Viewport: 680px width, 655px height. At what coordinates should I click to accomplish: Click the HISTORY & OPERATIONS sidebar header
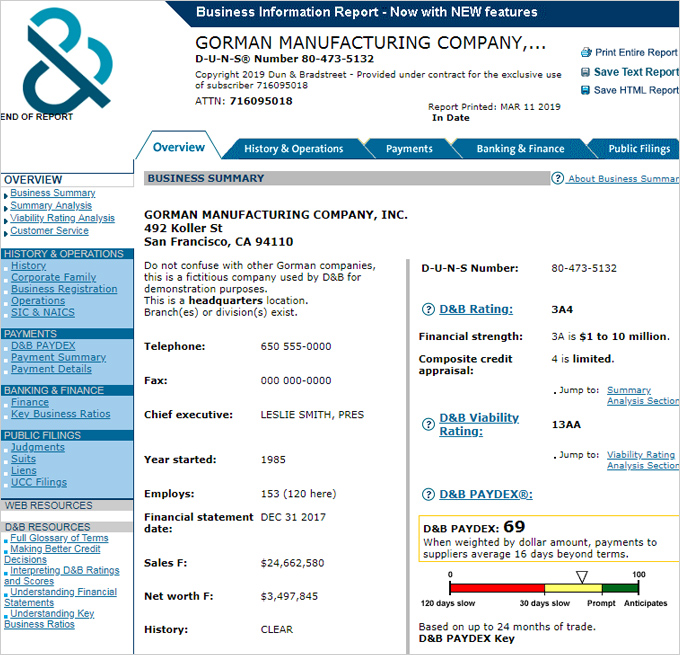coord(67,254)
